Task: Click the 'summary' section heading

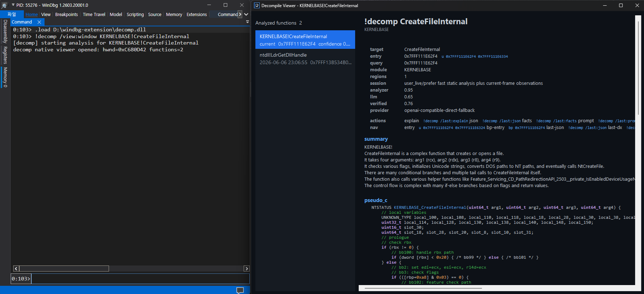Action: tap(376, 139)
